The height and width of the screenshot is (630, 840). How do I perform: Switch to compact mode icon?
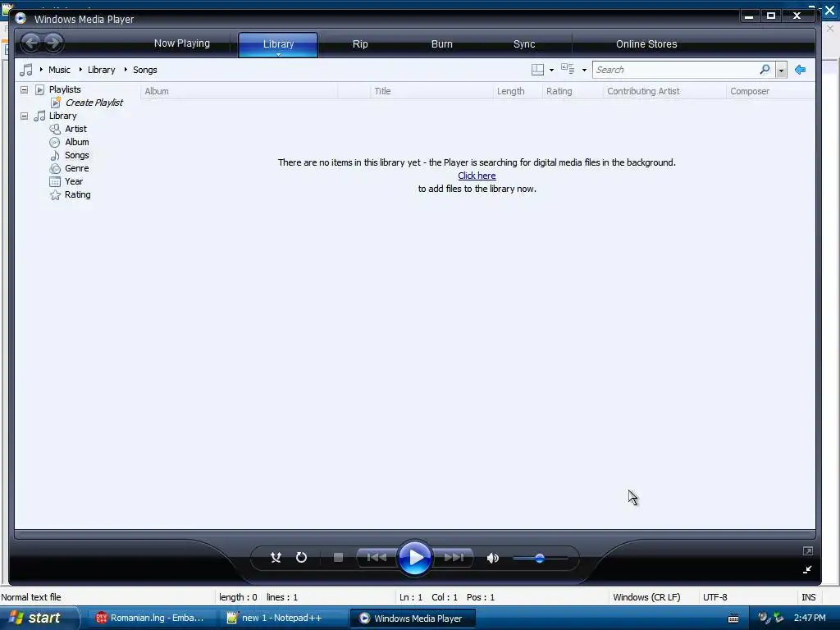807,569
